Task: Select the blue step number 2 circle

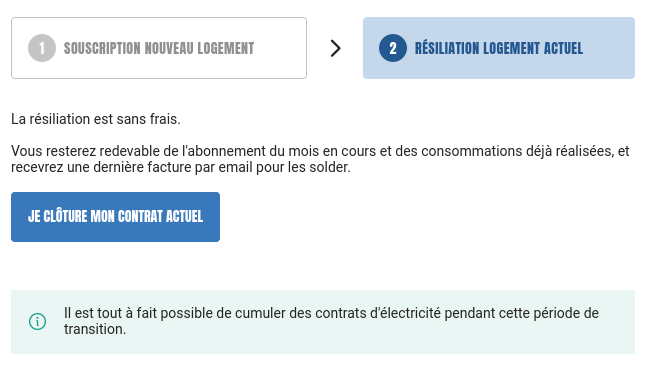Action: tap(393, 48)
